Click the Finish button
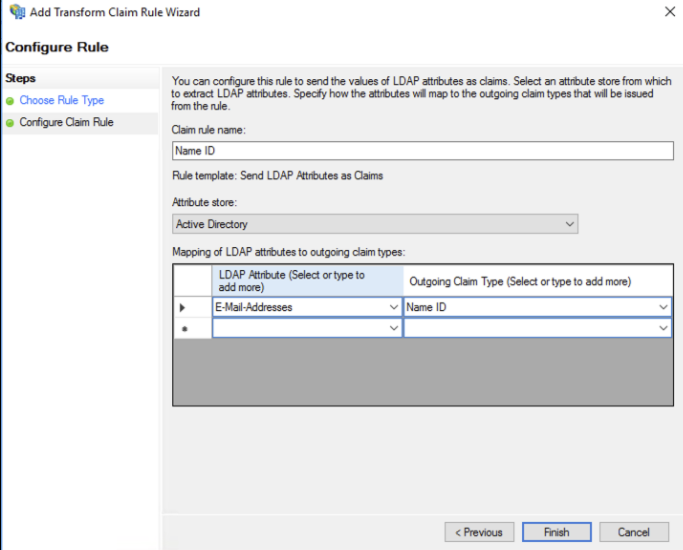The image size is (683, 550). tap(557, 532)
